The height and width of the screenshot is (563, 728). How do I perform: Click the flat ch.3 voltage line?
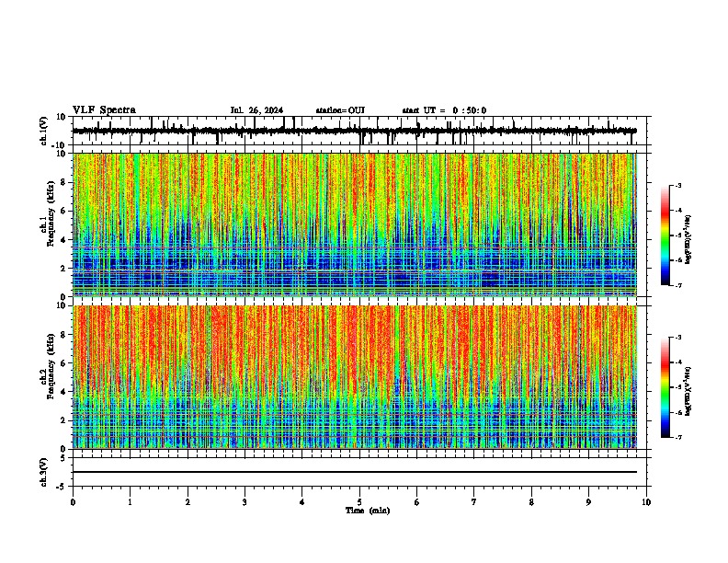(x=355, y=472)
